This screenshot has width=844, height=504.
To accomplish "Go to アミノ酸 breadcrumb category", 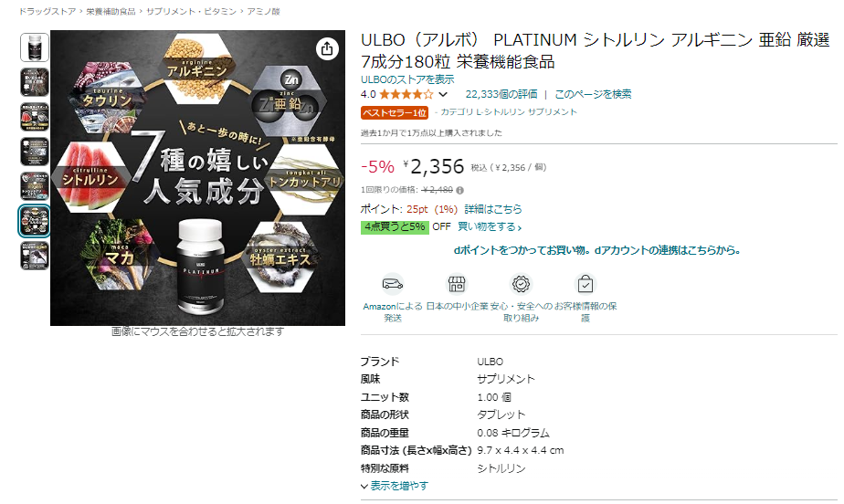I will point(263,11).
